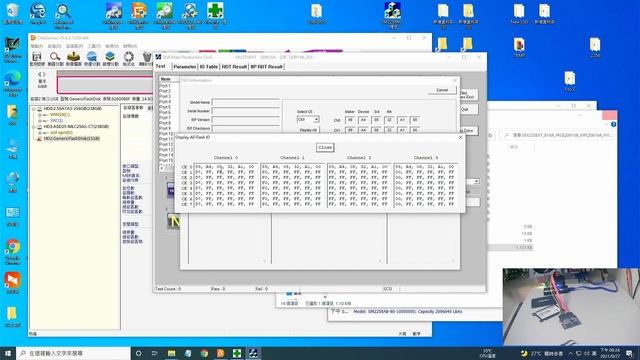Open Chrome from the taskbar

click(204, 353)
